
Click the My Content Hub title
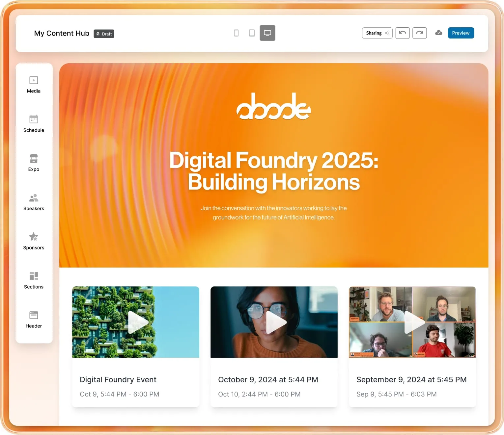click(61, 33)
